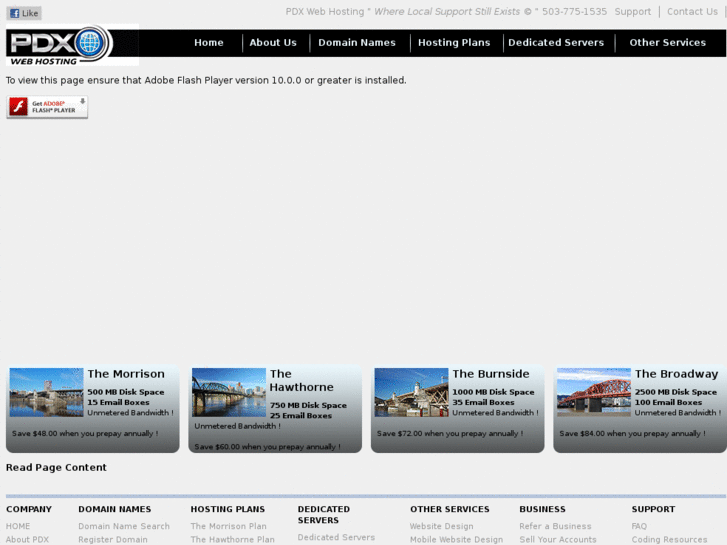Click the COMPANY footer heading
727x545 pixels.
(x=29, y=509)
